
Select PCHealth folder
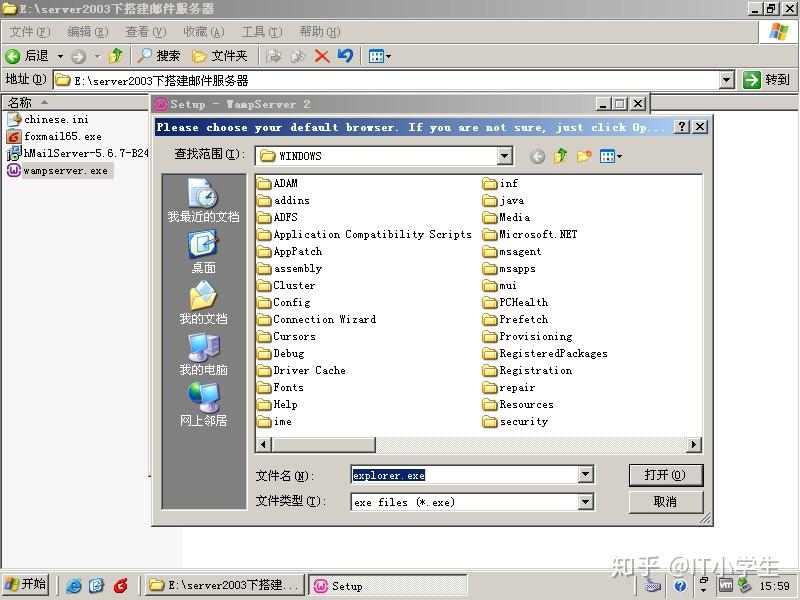(516, 302)
